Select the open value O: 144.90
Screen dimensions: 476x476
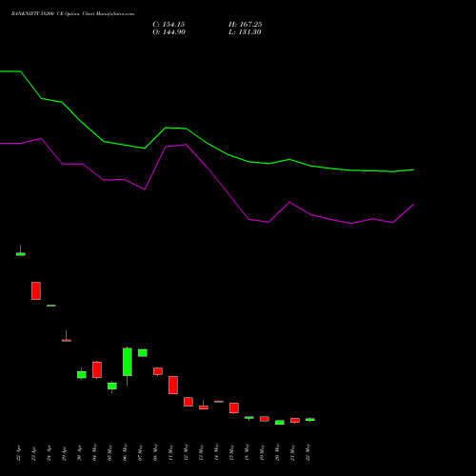(x=169, y=32)
